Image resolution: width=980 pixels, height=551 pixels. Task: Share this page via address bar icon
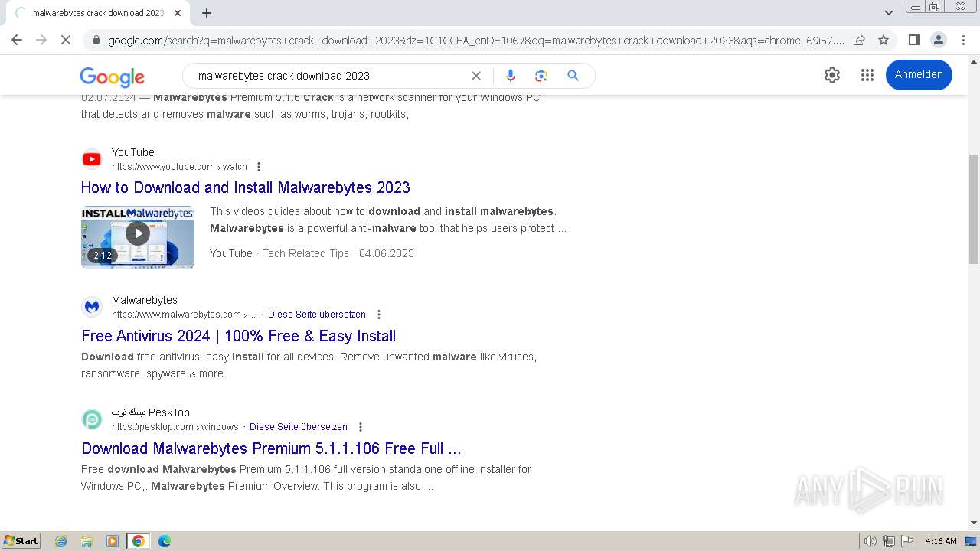(x=859, y=40)
